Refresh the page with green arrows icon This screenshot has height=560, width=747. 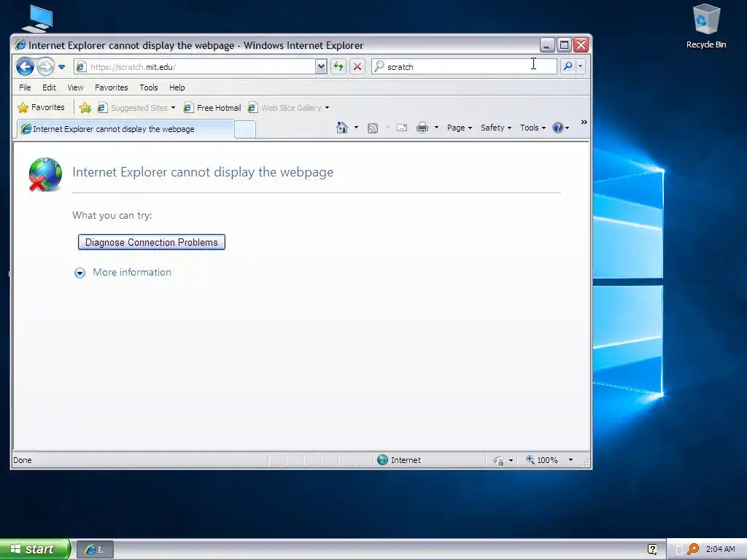338,66
